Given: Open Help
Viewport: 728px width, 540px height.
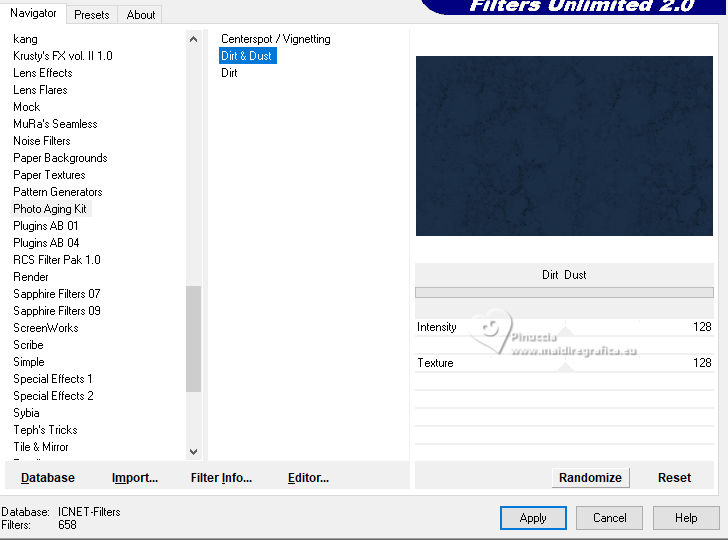Looking at the screenshot, I should pos(686,518).
